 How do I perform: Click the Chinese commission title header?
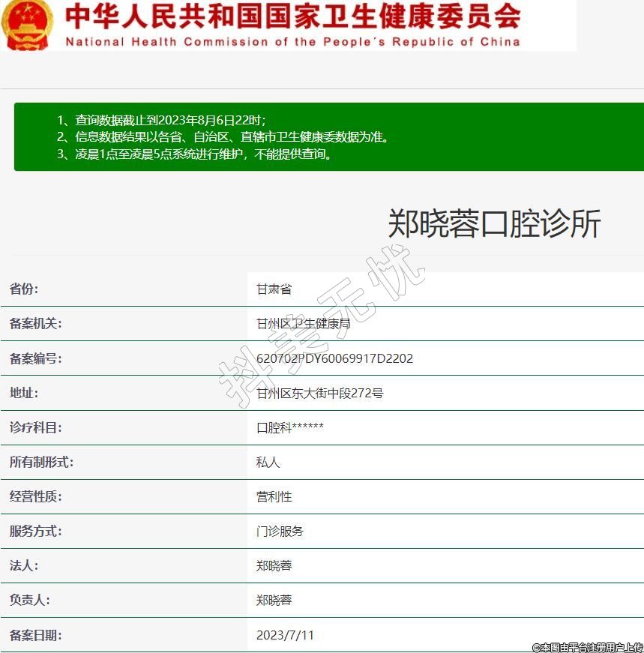click(292, 16)
